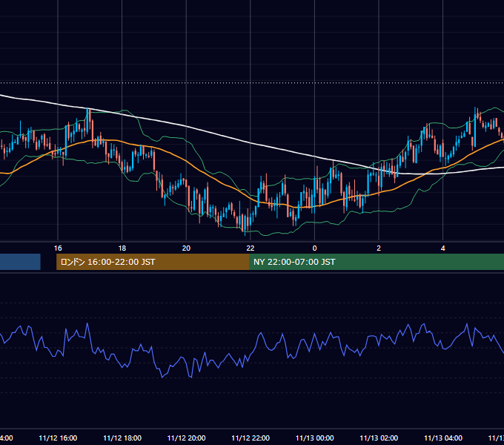Screen dimensions: 504x445
Task: Click the 16 hour label on price chart axis
Action: tap(58, 248)
